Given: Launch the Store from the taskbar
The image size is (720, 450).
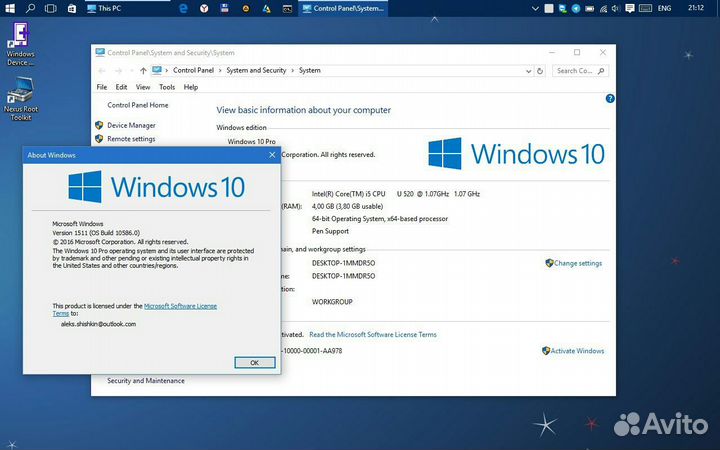Looking at the screenshot, I should pos(72,8).
